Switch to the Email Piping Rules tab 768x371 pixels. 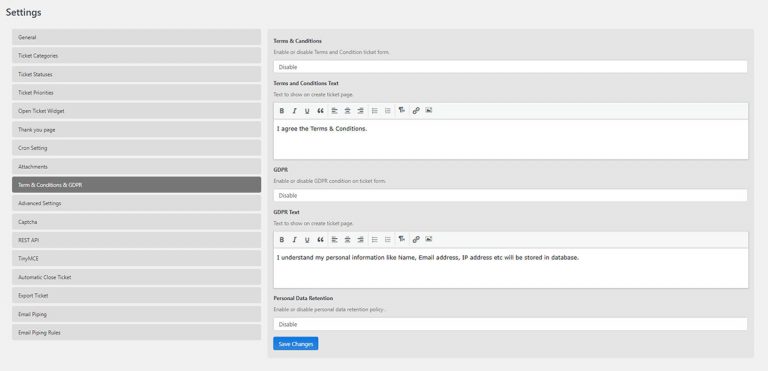(136, 333)
